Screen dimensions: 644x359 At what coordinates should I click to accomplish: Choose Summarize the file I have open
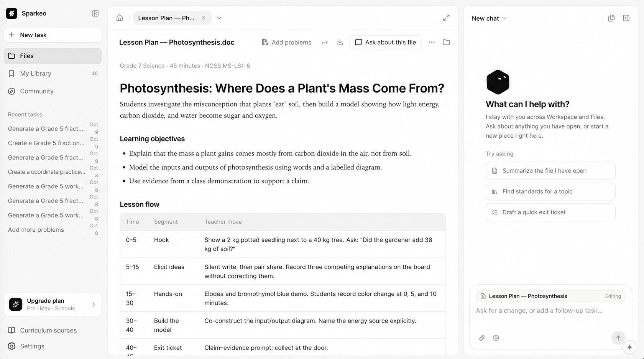pyautogui.click(x=550, y=171)
